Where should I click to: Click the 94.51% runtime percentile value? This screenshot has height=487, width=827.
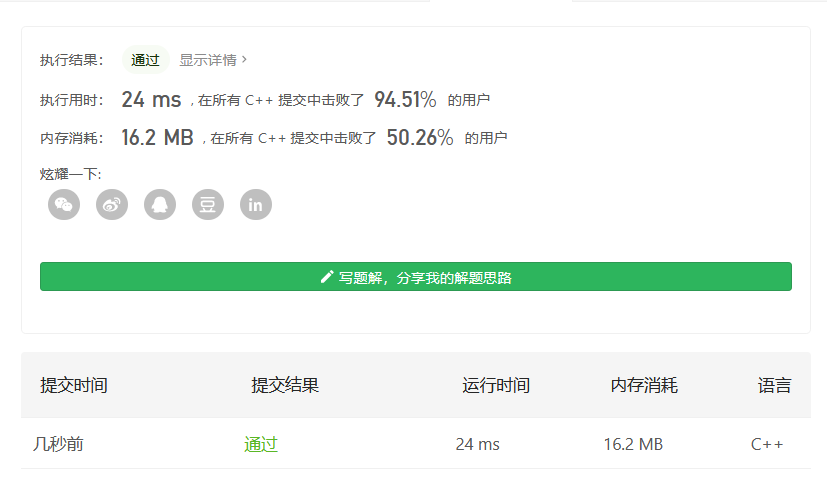coord(405,99)
